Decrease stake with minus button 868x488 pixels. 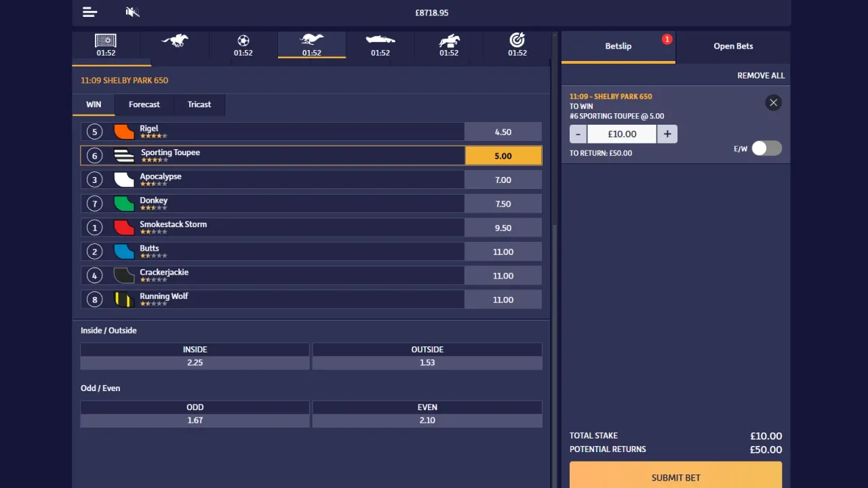(578, 134)
